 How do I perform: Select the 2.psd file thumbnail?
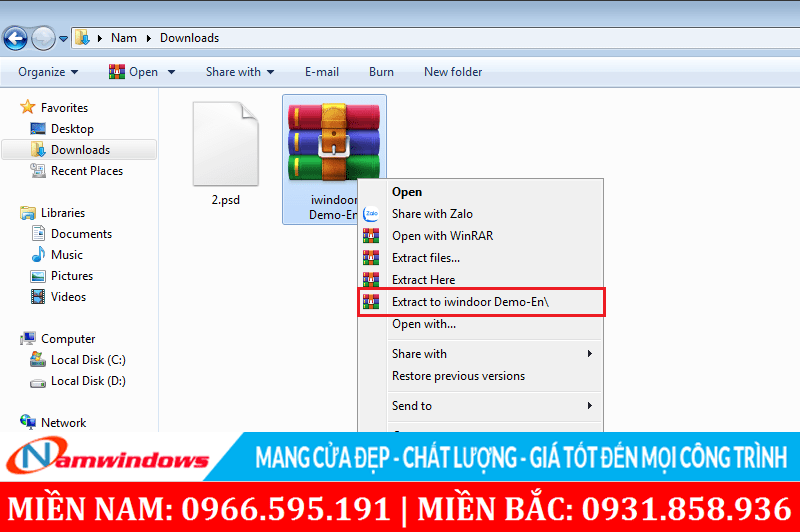226,144
